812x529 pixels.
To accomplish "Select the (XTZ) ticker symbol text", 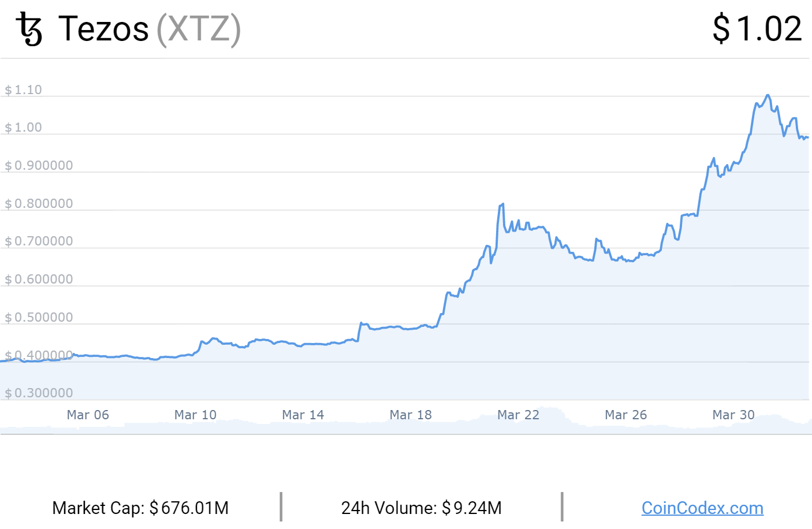I will pyautogui.click(x=199, y=29).
